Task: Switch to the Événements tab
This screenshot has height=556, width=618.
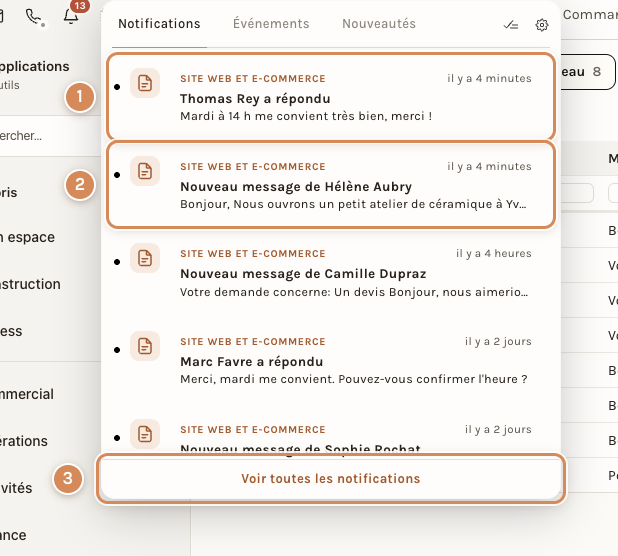Action: [271, 24]
